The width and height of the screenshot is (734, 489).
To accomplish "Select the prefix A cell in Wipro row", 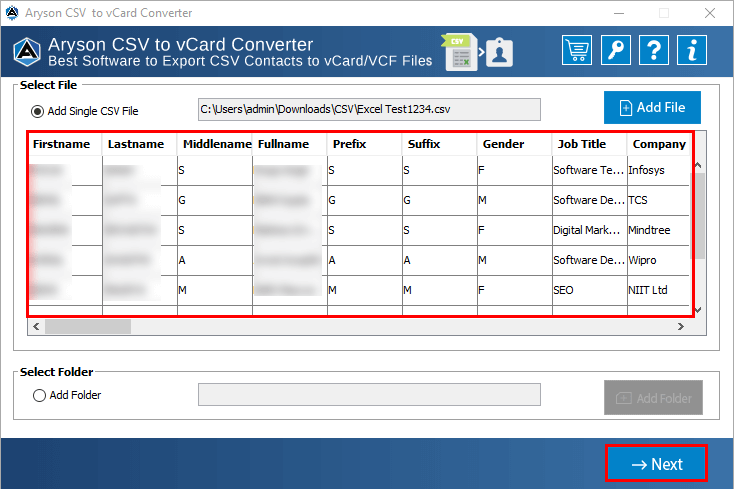I will click(365, 260).
